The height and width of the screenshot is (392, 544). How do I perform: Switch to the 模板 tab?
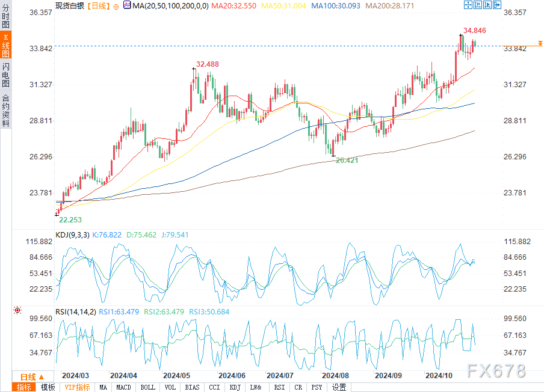pyautogui.click(x=48, y=387)
